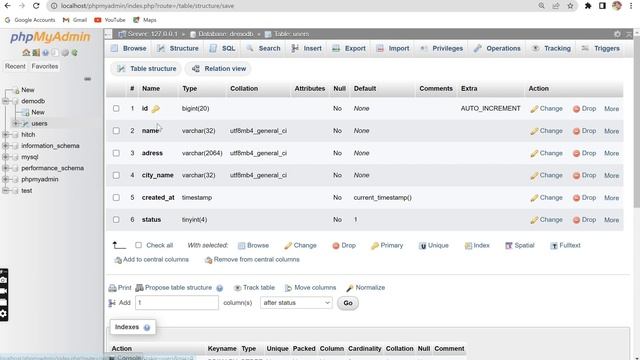
Task: Collapse navigation tree minus icon
Action: coord(87,79)
